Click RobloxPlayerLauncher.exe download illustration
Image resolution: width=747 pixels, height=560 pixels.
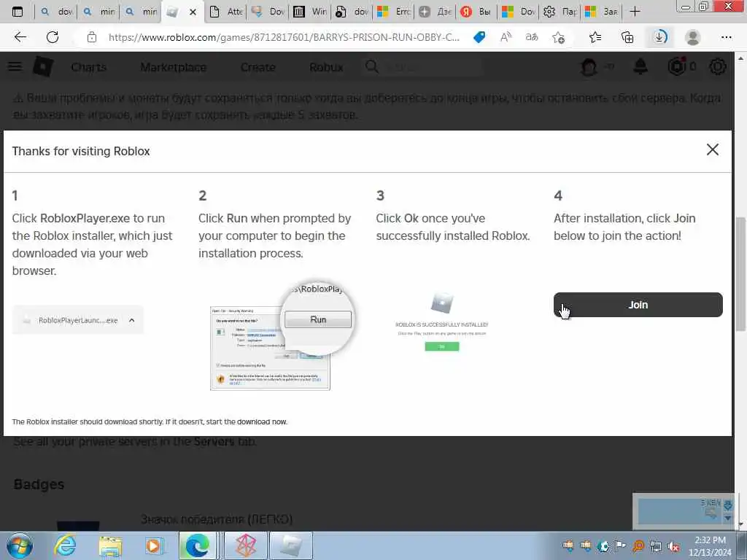77,320
